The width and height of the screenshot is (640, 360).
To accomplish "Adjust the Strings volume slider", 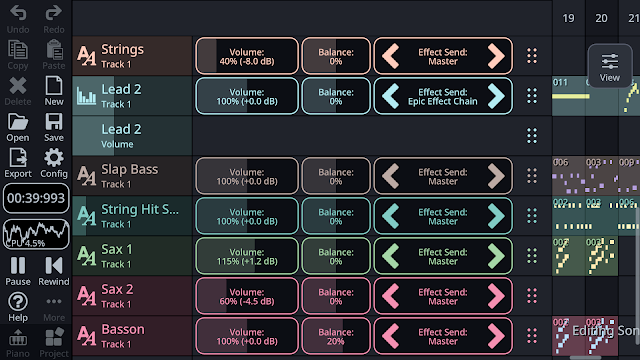I will (x=247, y=56).
